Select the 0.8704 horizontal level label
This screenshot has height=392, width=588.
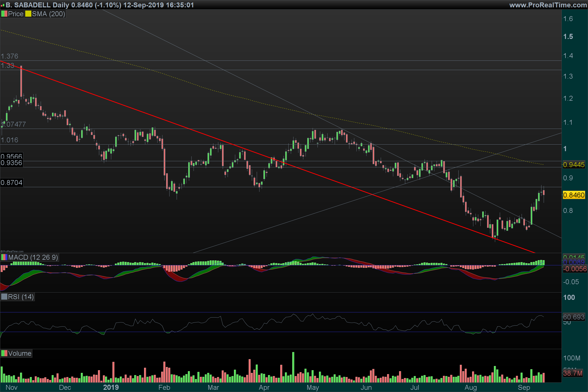(12, 183)
